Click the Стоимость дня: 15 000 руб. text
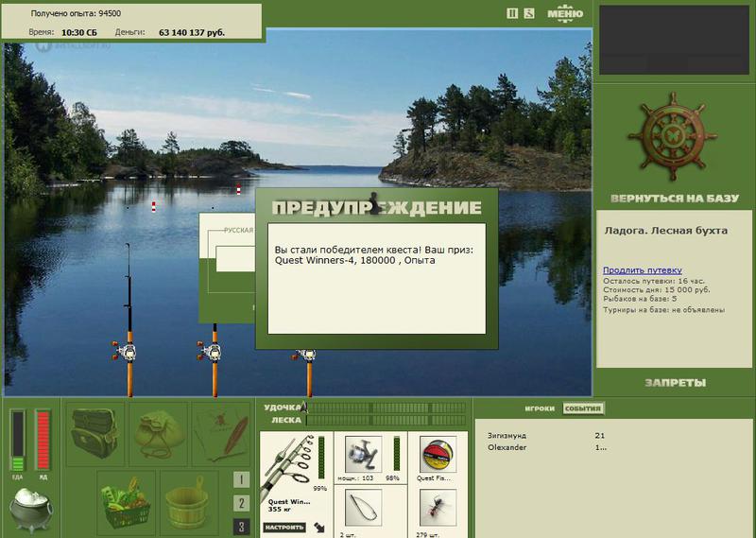 pyautogui.click(x=657, y=290)
